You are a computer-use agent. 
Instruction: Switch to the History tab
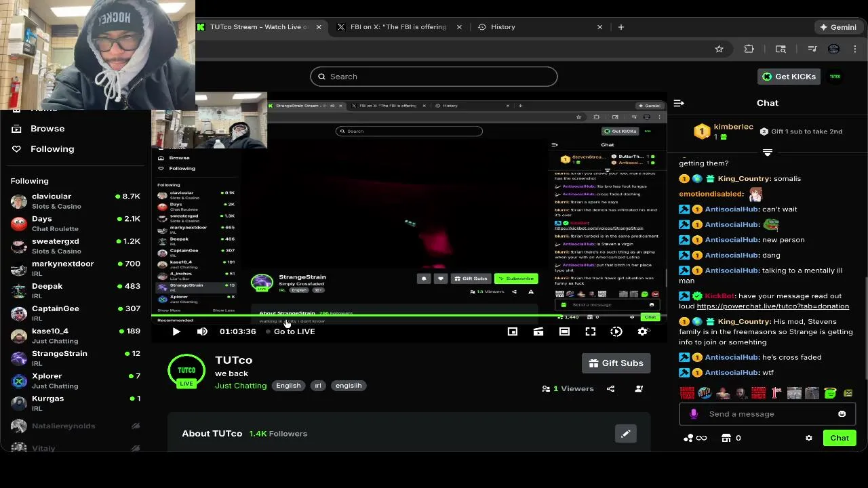503,27
